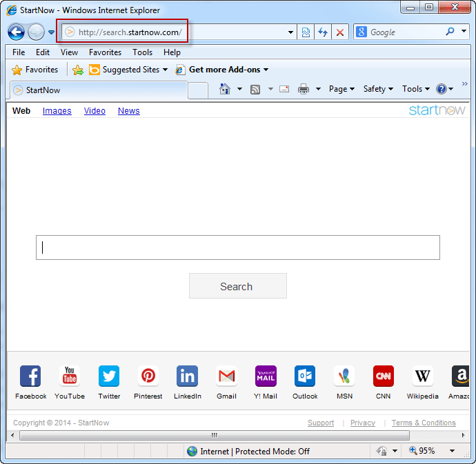
Task: Open the News search link
Action: (129, 111)
